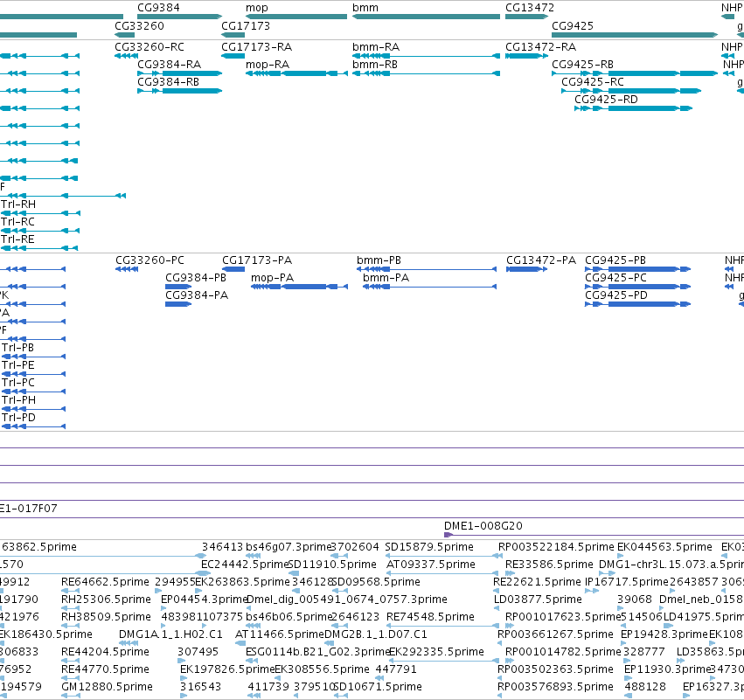Image resolution: width=744 pixels, height=700 pixels.
Task: Select EST SD15879.5prime
Action: 429,547
